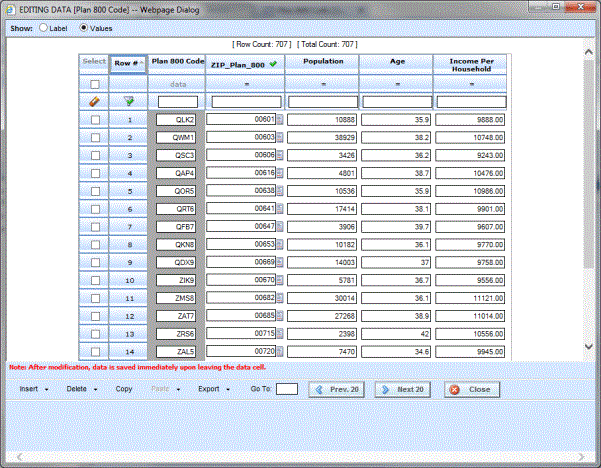The width and height of the screenshot is (601, 468).
Task: Click Income Per Household filter box
Action: coord(471,102)
